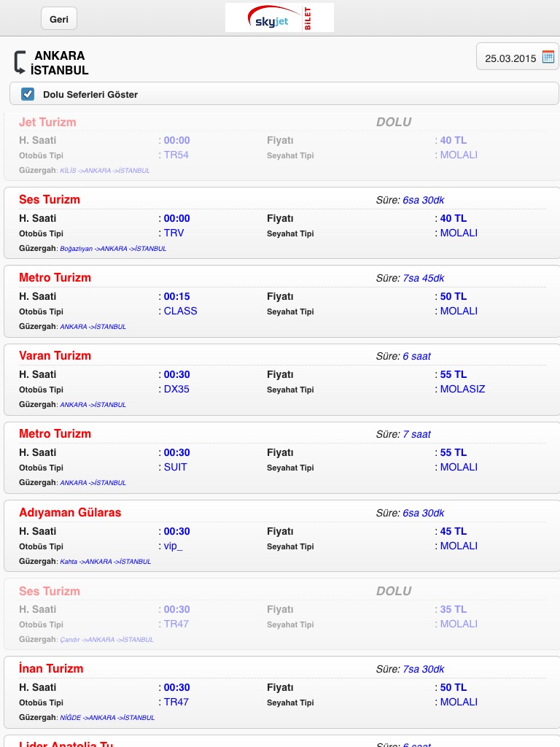This screenshot has width=560, height=747.
Task: Select the Metro Turizm 00:15 CLASS trip
Action: (x=280, y=301)
